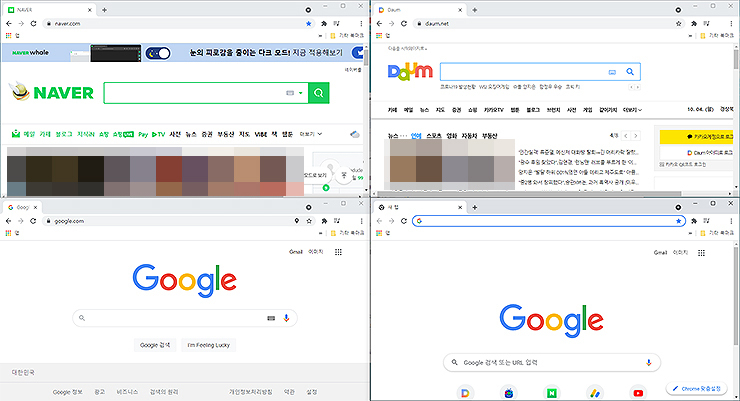This screenshot has width=740, height=401.
Task: Click the green Naver search button
Action: tap(319, 93)
